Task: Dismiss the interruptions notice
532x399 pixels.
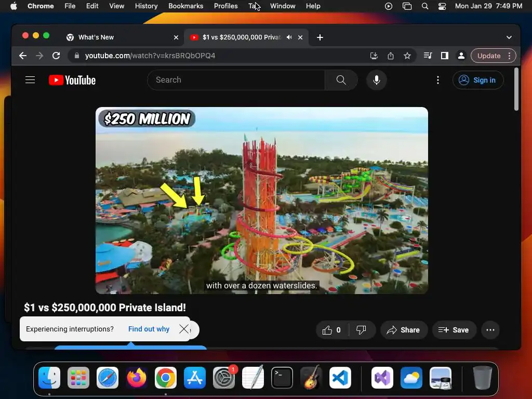Action: (184, 329)
